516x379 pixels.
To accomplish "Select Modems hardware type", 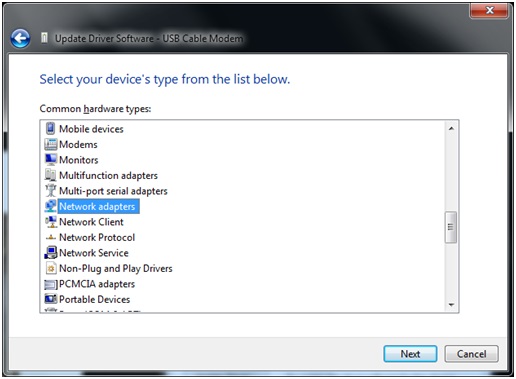I will tap(78, 144).
